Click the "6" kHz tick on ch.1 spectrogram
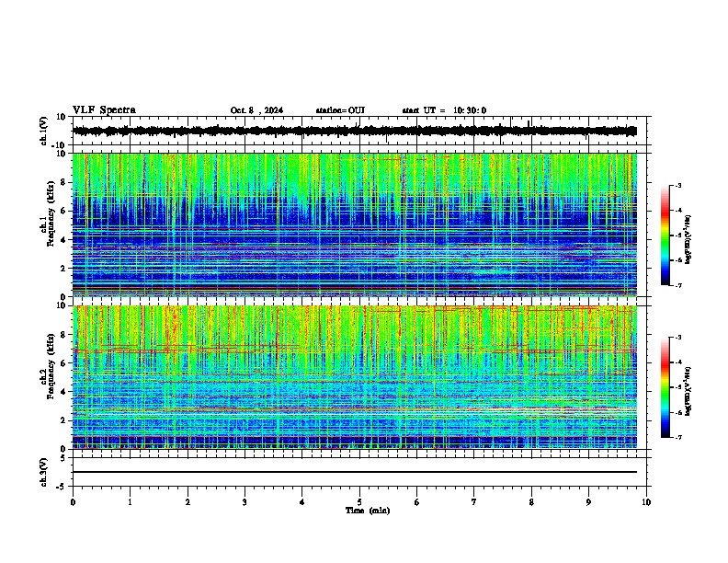 [x=63, y=211]
